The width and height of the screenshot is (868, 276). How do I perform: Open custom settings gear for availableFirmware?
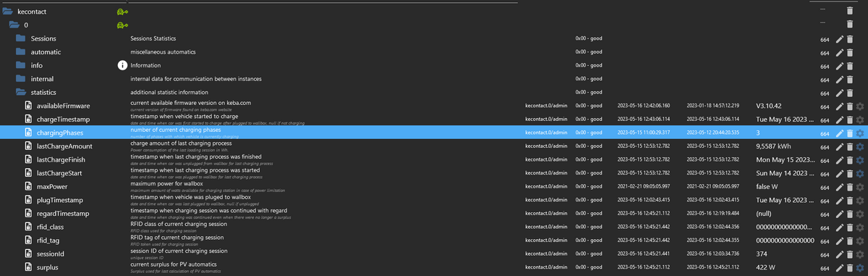[859, 106]
